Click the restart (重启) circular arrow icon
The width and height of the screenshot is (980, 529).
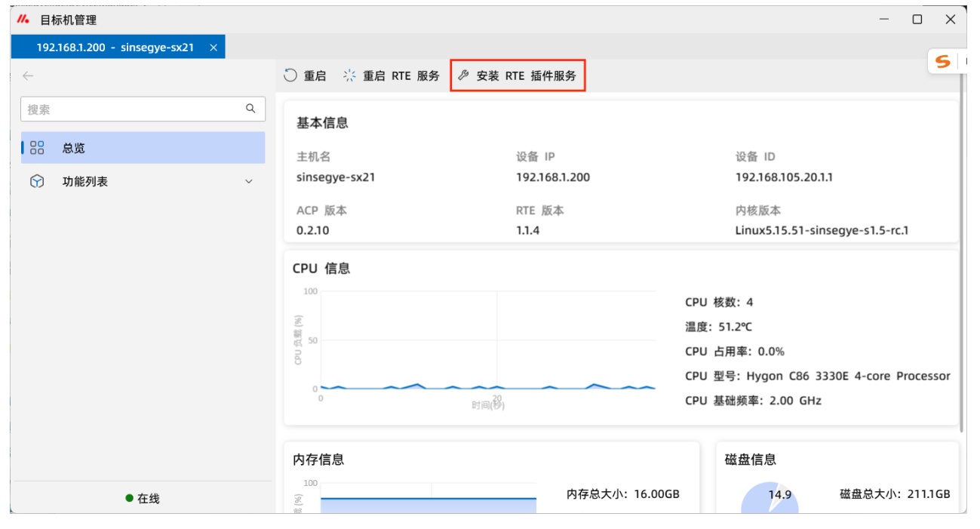point(290,75)
